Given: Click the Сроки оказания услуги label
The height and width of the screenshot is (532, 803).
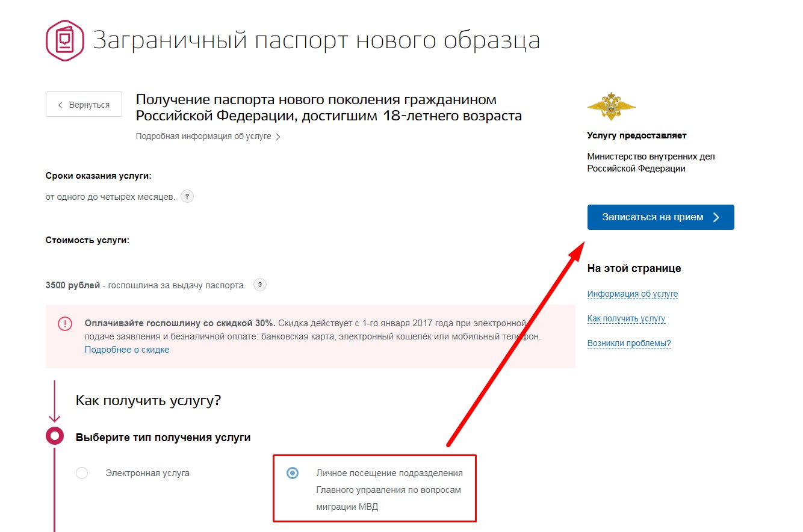Looking at the screenshot, I should (99, 176).
